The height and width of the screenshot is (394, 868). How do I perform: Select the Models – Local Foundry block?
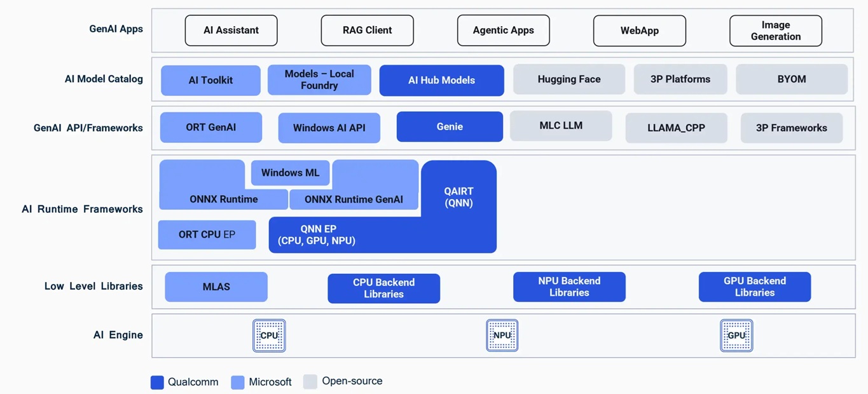tap(319, 79)
